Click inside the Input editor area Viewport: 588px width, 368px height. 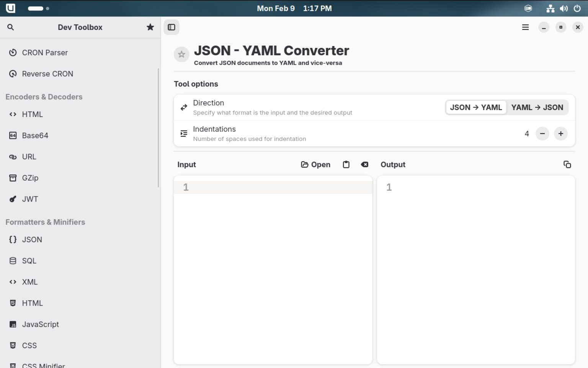tap(273, 268)
